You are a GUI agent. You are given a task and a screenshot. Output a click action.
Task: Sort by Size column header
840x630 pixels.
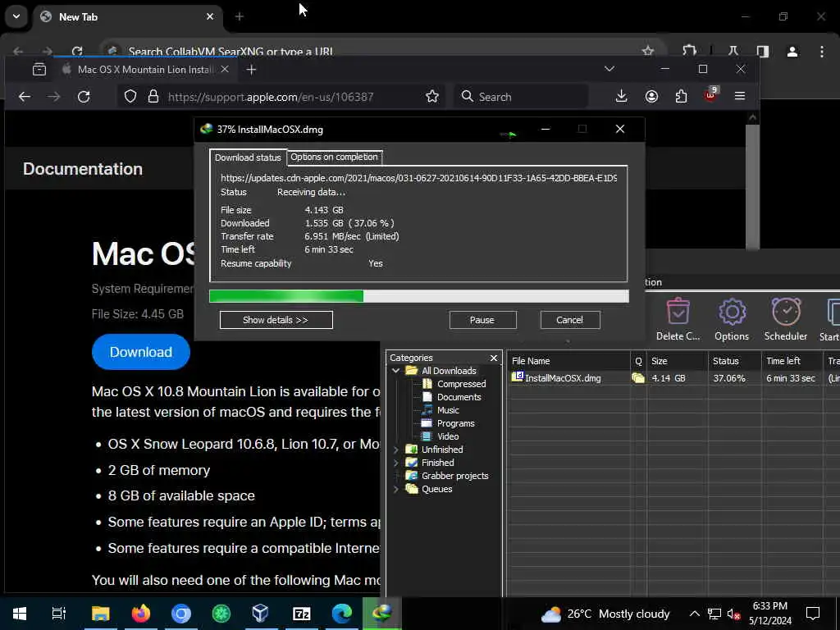[677, 361]
